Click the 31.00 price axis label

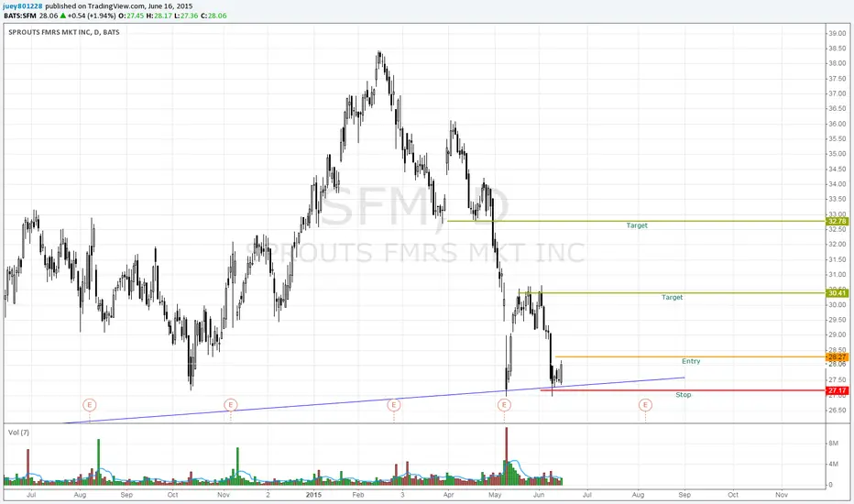coord(838,275)
